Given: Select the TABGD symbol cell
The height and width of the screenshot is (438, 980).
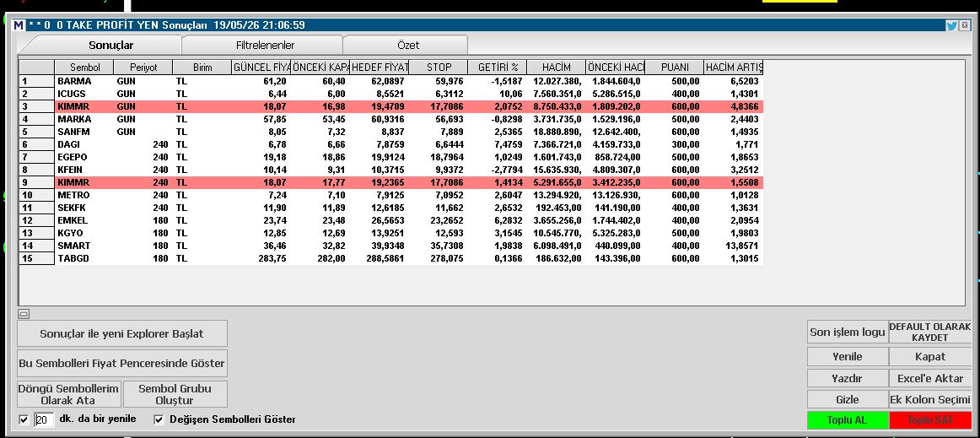Looking at the screenshot, I should [x=84, y=258].
